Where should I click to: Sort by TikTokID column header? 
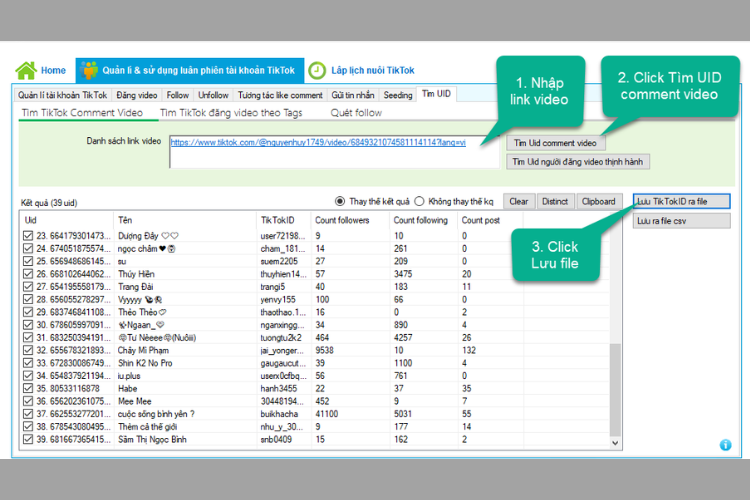[x=284, y=220]
